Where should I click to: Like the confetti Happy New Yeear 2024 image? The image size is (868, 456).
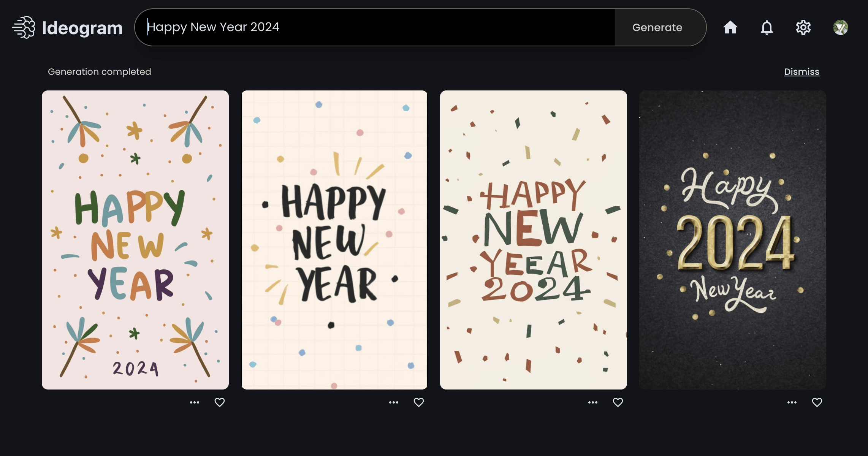(x=618, y=402)
